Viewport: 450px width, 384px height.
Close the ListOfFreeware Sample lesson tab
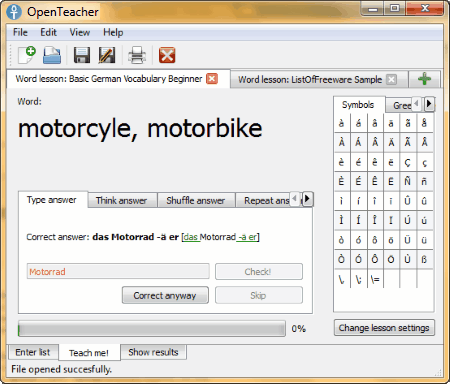392,80
